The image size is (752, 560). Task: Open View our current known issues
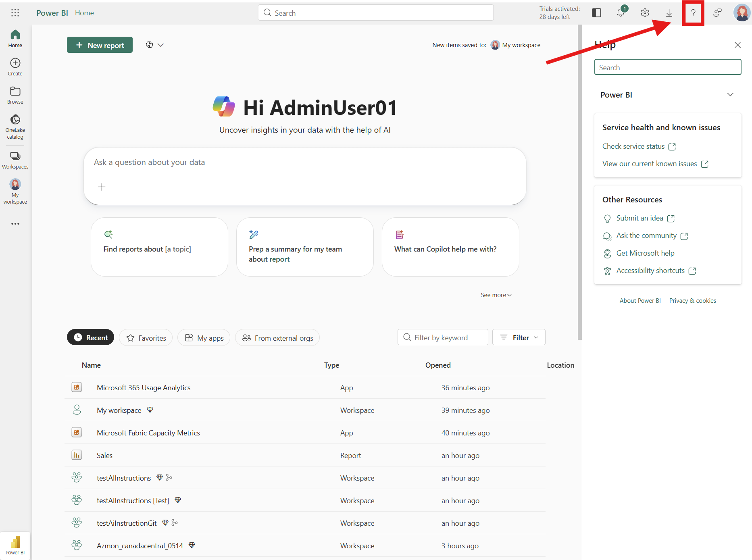[655, 164]
